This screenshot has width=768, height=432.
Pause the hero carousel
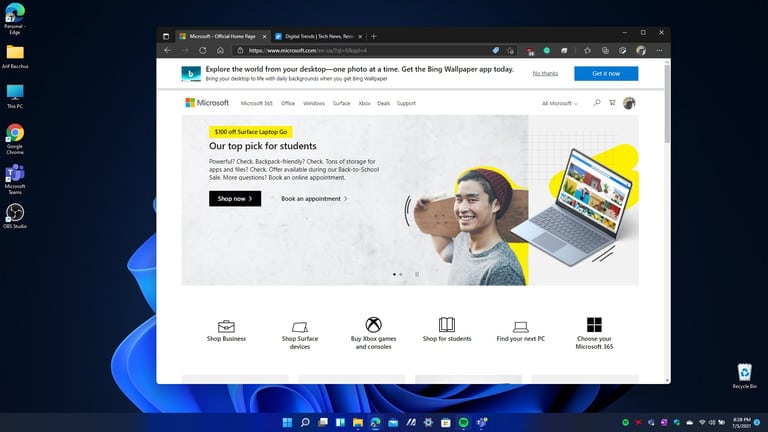click(417, 274)
